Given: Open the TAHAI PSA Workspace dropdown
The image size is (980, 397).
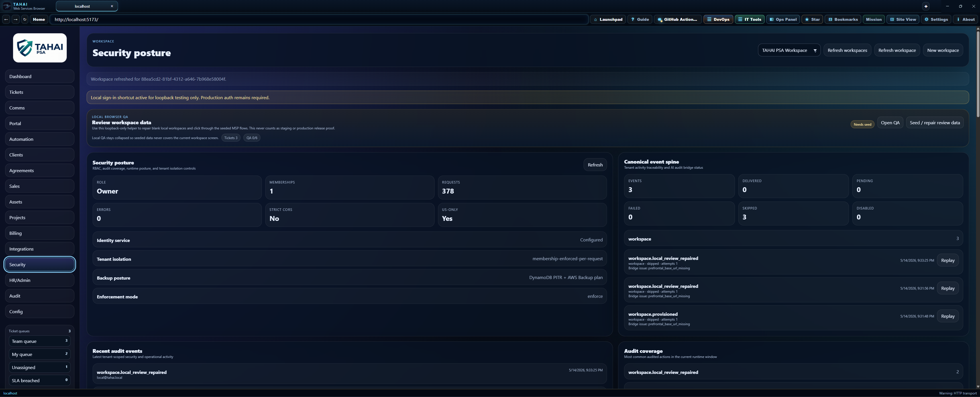Looking at the screenshot, I should (x=789, y=50).
